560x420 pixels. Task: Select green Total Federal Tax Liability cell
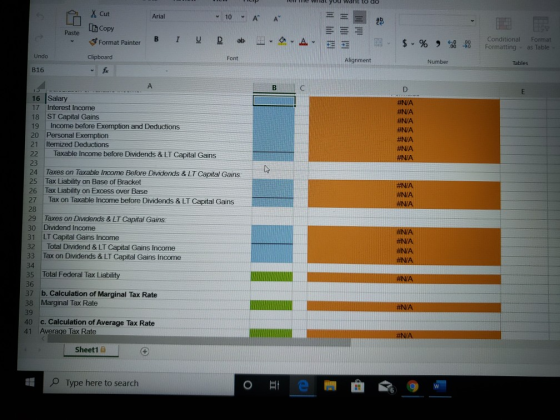click(x=272, y=276)
